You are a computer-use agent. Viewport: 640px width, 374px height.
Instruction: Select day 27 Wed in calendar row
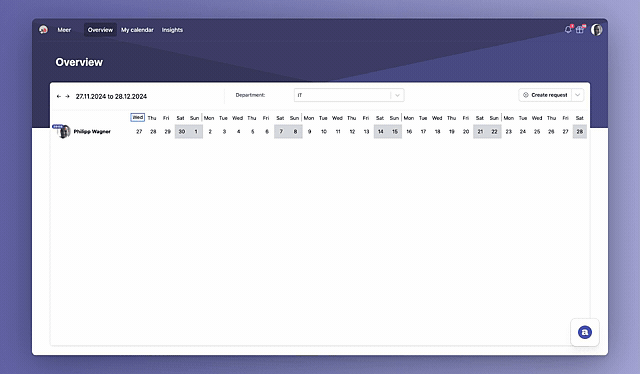(139, 131)
